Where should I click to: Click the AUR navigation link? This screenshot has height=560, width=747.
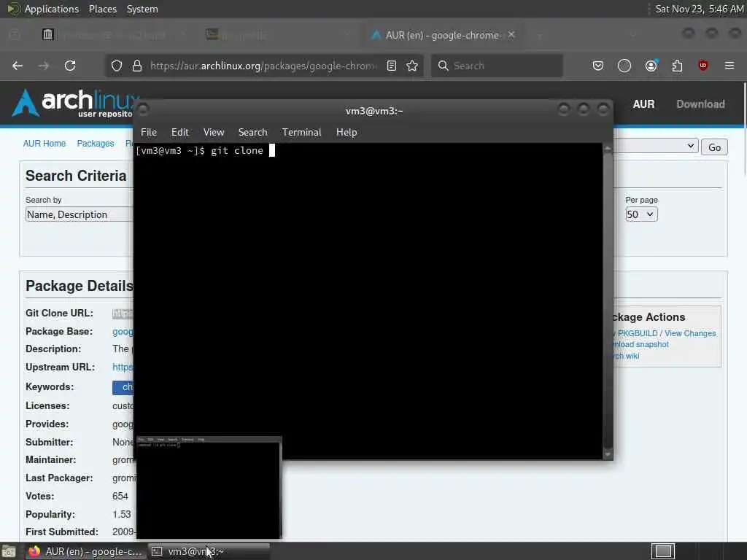click(x=643, y=104)
